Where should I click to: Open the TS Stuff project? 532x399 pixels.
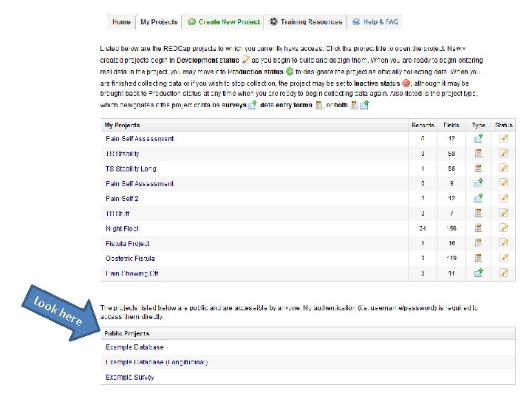tap(117, 214)
